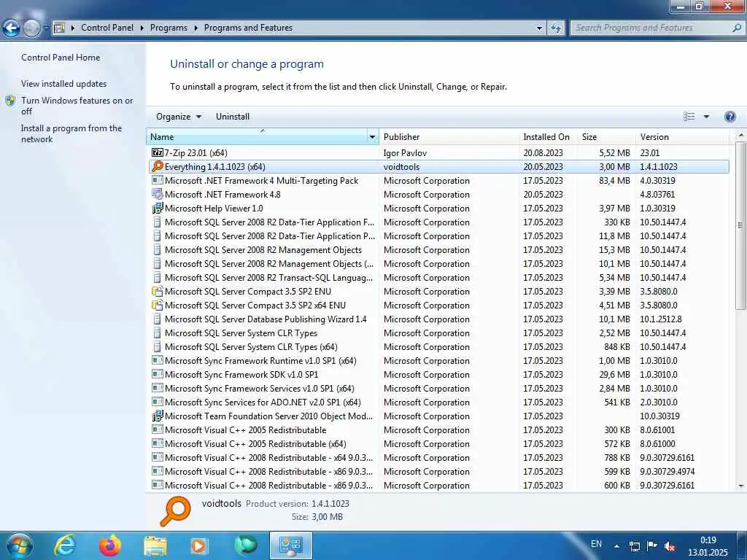Click the Back navigation arrow

tap(11, 28)
